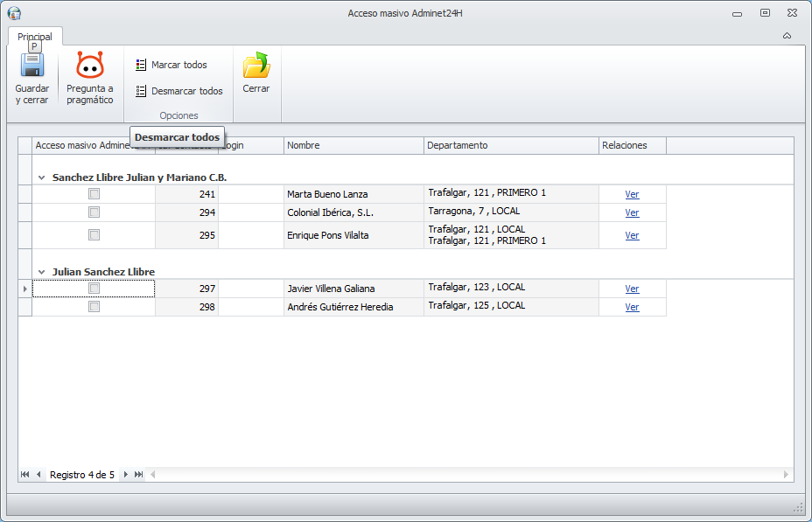Open Pregunta a pragmático robot icon
This screenshot has height=522, width=812.
point(90,66)
